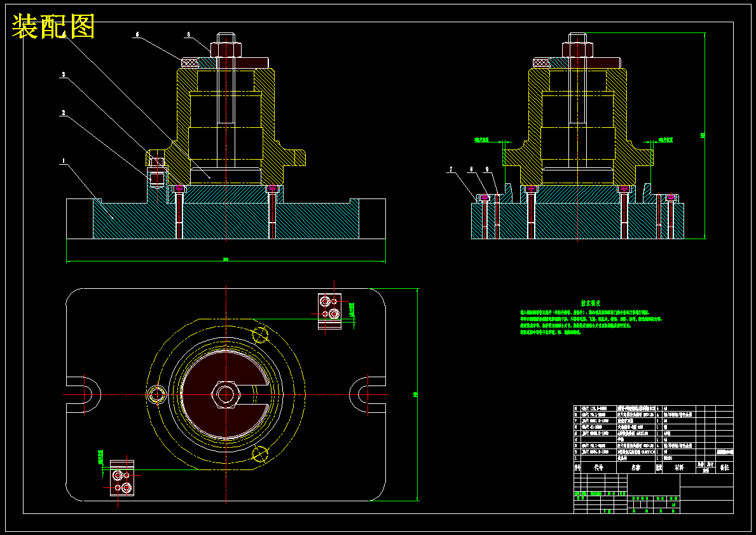Image resolution: width=756 pixels, height=535 pixels.
Task: Select the right U-shaped slot in plan view
Action: click(368, 394)
